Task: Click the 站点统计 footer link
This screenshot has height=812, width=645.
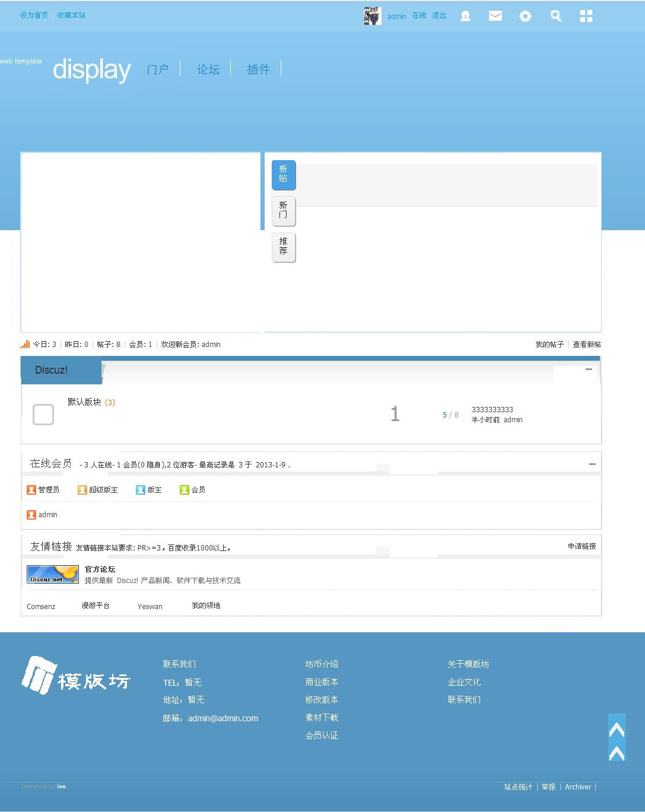Action: [518, 787]
